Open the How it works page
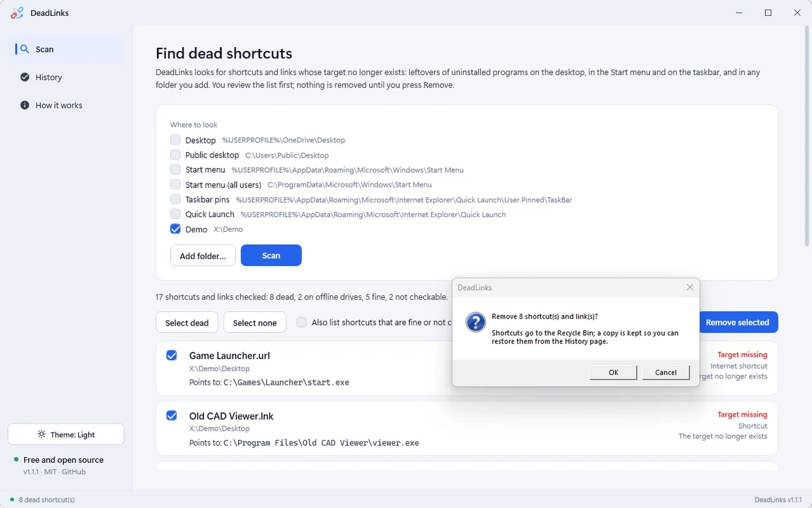Screen dimensions: 812x508 pos(66,105)
